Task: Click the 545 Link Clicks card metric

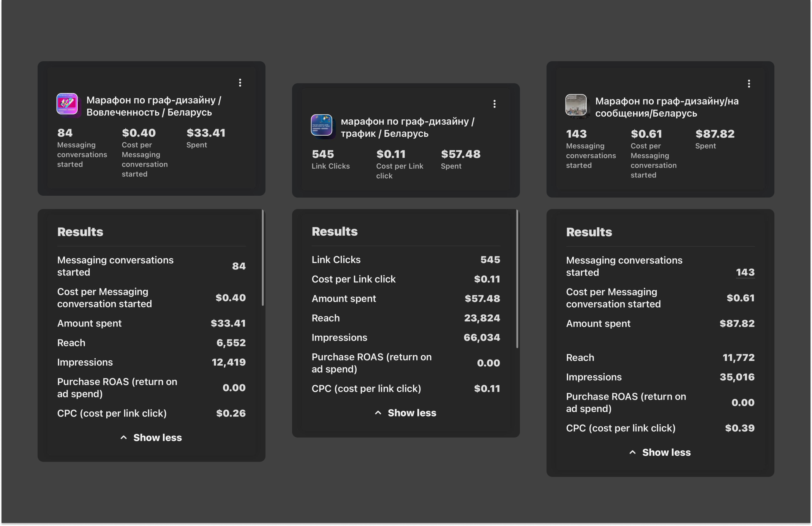Action: (323, 155)
